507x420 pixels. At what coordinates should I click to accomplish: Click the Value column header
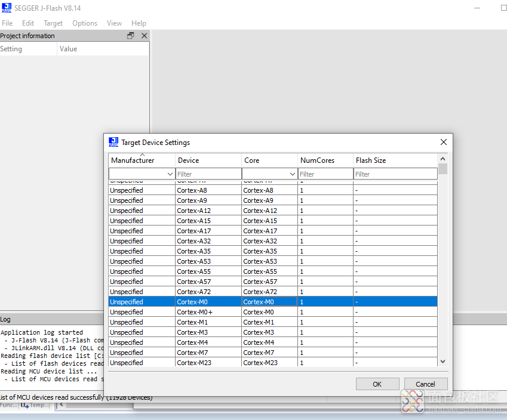tap(103, 49)
